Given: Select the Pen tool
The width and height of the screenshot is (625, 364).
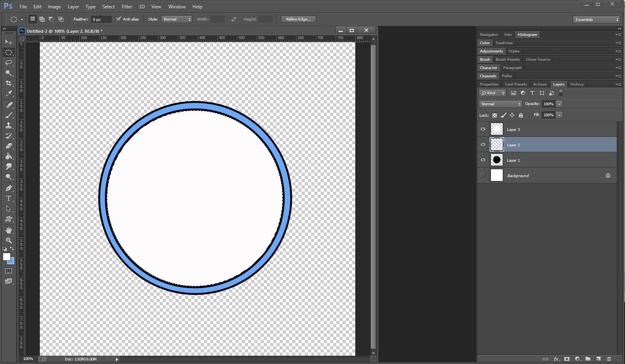Looking at the screenshot, I should 9,188.
